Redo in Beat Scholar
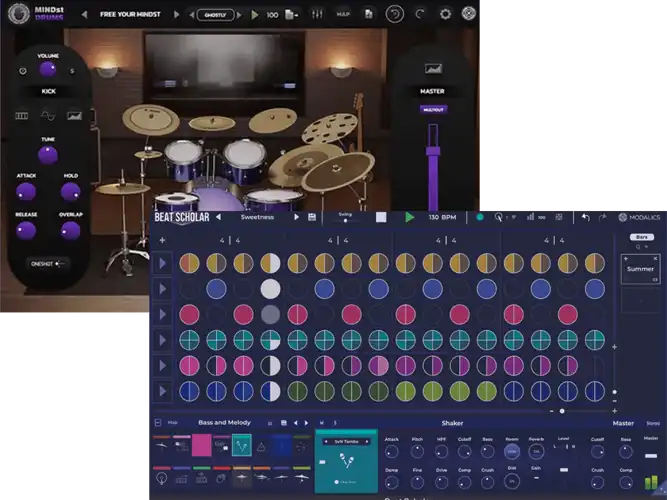The width and height of the screenshot is (667, 500). 602,217
